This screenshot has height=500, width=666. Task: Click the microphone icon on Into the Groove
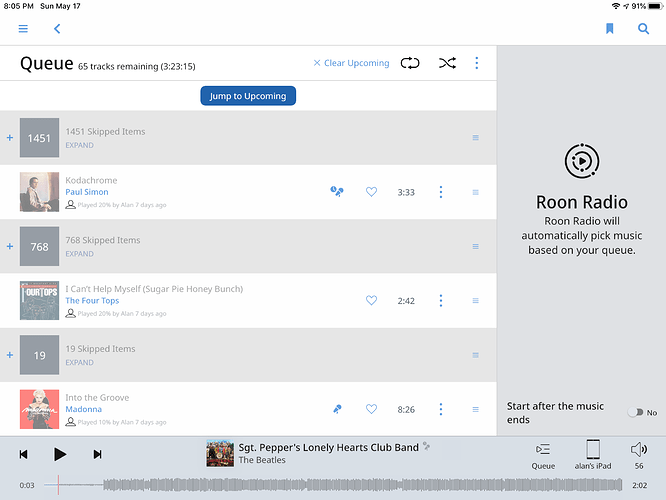click(337, 409)
